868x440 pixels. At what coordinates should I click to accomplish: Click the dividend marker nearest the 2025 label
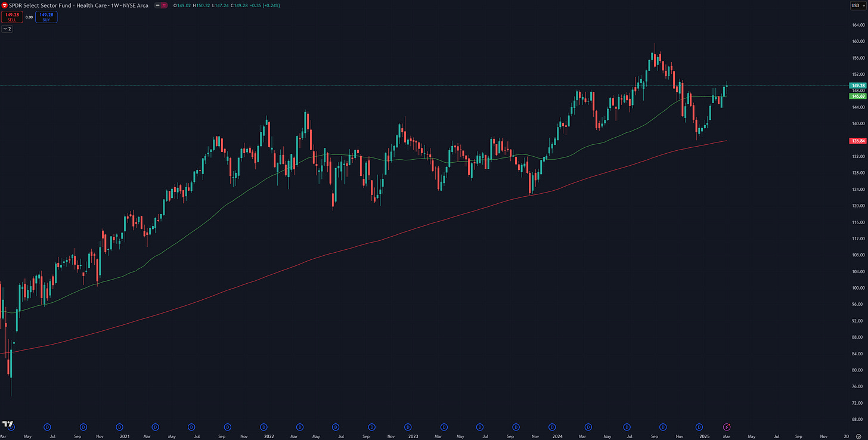tap(699, 427)
